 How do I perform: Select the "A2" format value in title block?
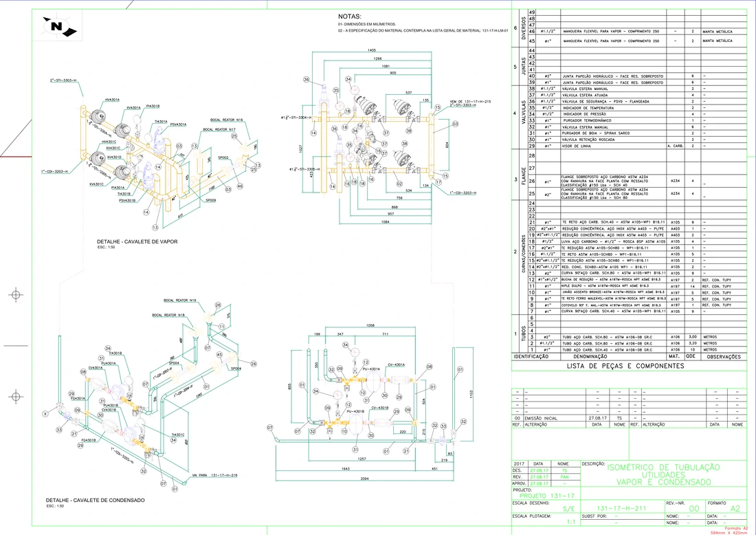(x=735, y=508)
